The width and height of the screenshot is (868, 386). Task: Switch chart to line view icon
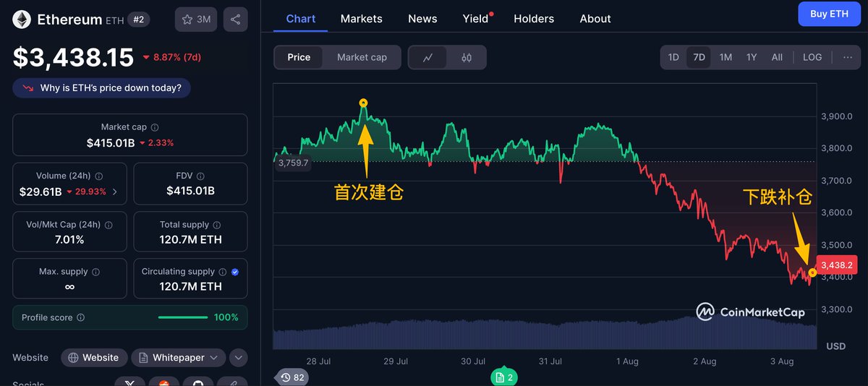tap(428, 57)
